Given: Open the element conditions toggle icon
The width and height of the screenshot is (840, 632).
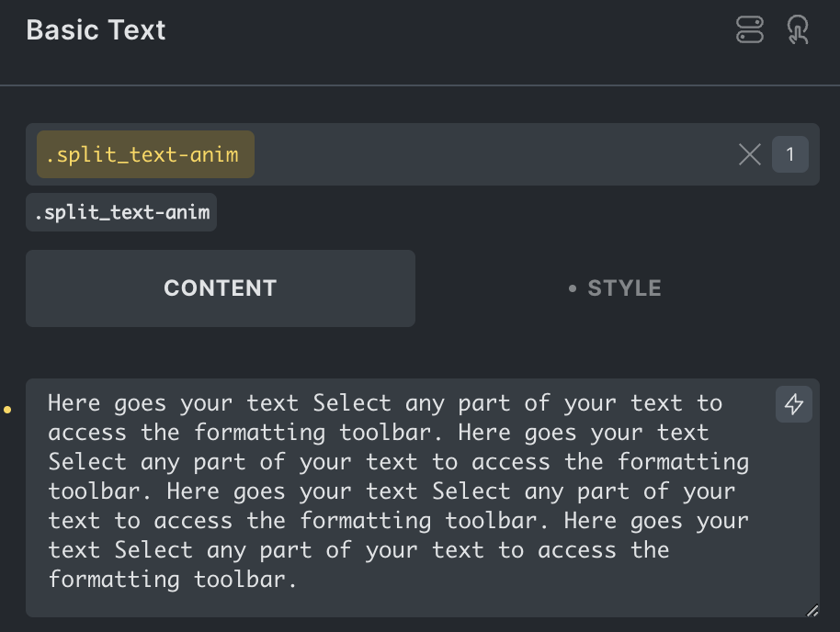Looking at the screenshot, I should click(x=749, y=29).
